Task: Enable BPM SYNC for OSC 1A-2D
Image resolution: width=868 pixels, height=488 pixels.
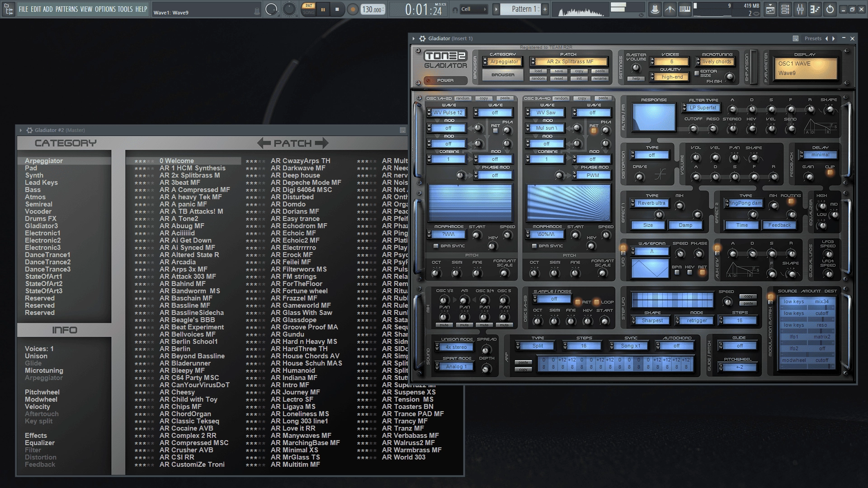Action: [x=436, y=246]
